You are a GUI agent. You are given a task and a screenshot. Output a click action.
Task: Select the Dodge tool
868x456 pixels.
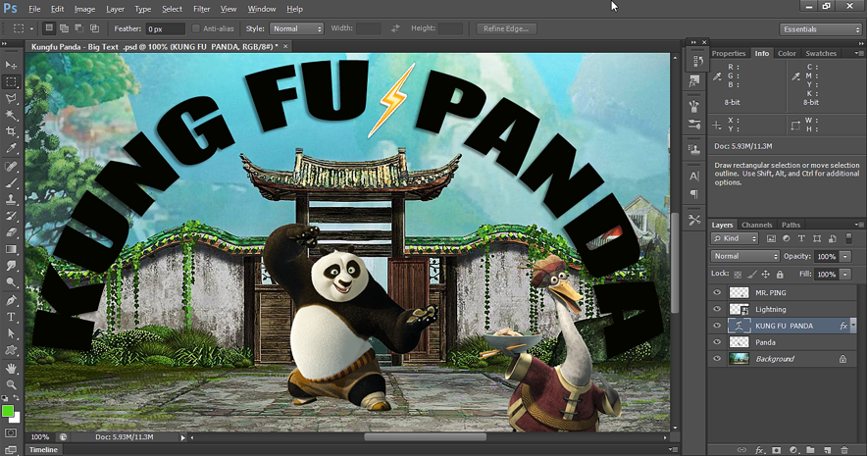coord(11,282)
